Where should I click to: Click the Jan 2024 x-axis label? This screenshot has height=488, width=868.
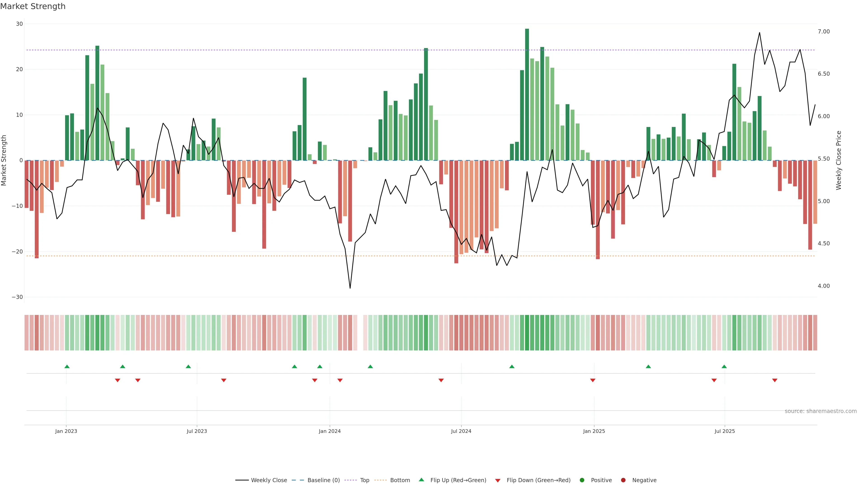point(330,431)
